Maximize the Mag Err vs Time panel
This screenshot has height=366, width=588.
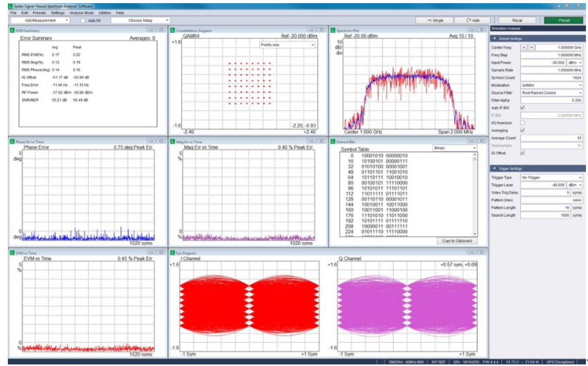322,141
